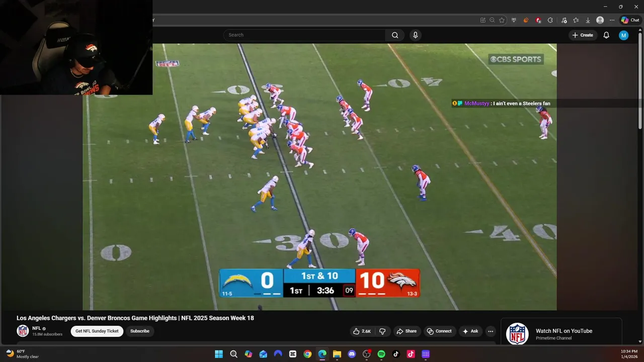Add page to favorites star icon
The image size is (644, 362).
[x=502, y=20]
